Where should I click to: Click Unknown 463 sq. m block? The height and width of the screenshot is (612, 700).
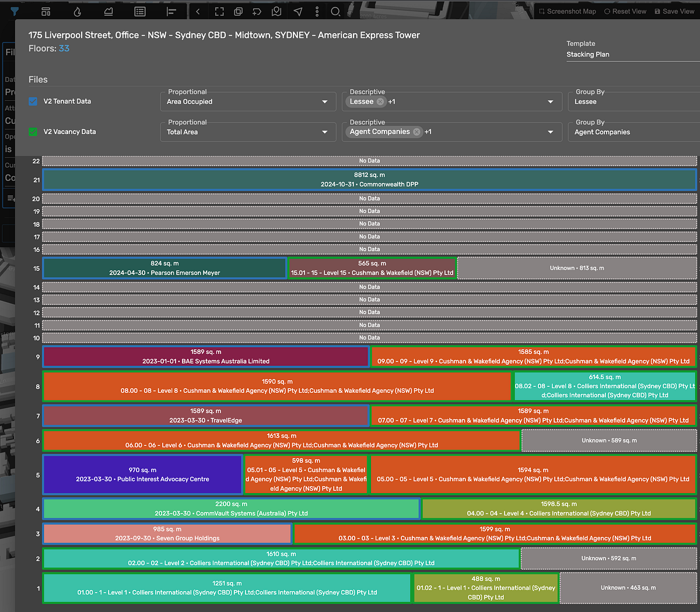[628, 588]
